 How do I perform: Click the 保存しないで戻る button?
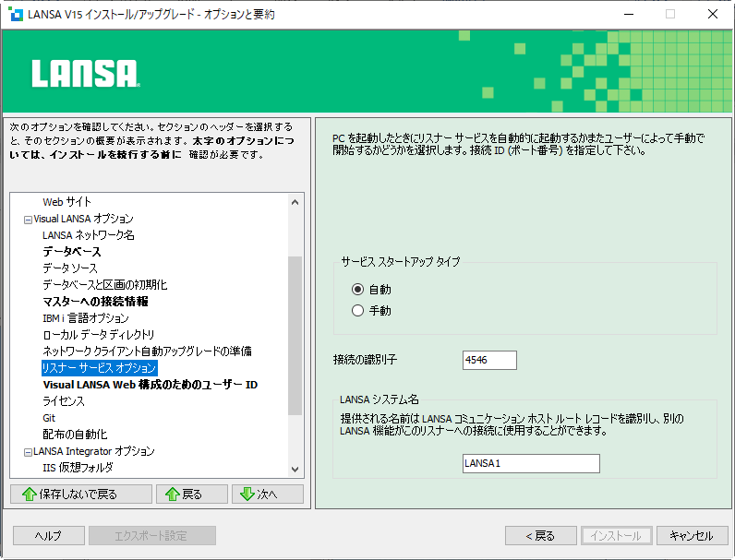pyautogui.click(x=81, y=494)
